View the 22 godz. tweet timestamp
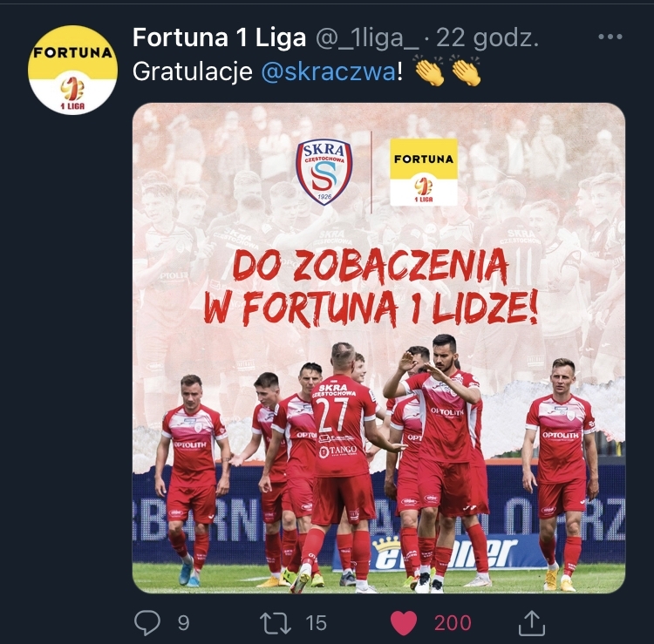This screenshot has height=644, width=654. (487, 38)
